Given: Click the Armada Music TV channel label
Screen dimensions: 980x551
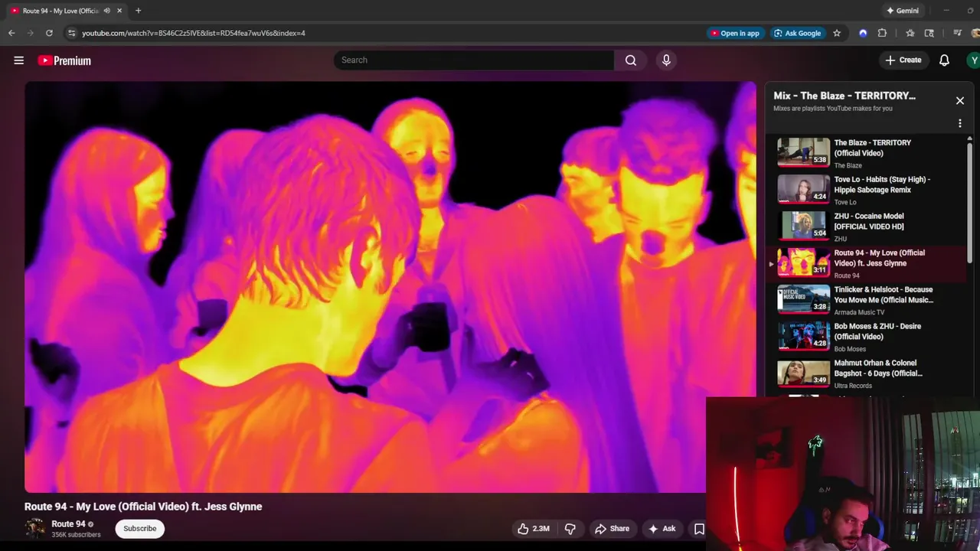Looking at the screenshot, I should coord(859,312).
